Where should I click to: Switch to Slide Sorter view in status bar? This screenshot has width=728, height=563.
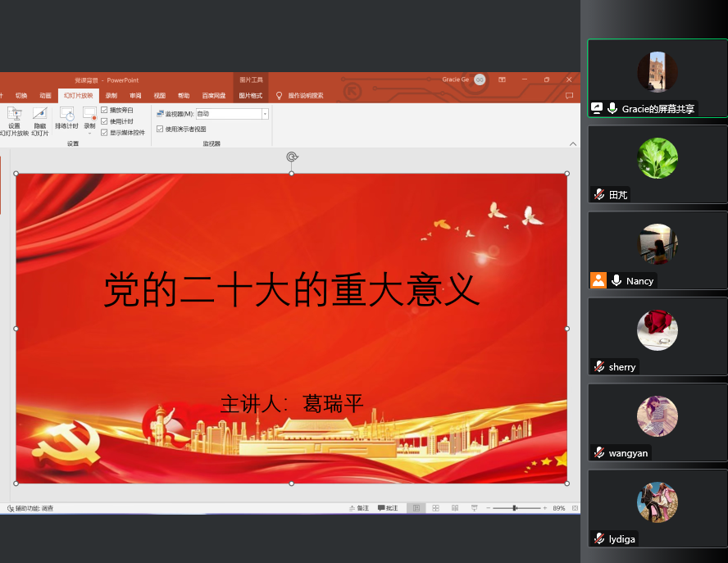435,508
